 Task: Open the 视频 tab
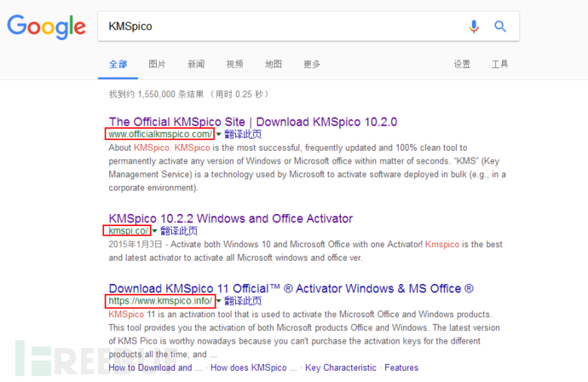(x=234, y=64)
